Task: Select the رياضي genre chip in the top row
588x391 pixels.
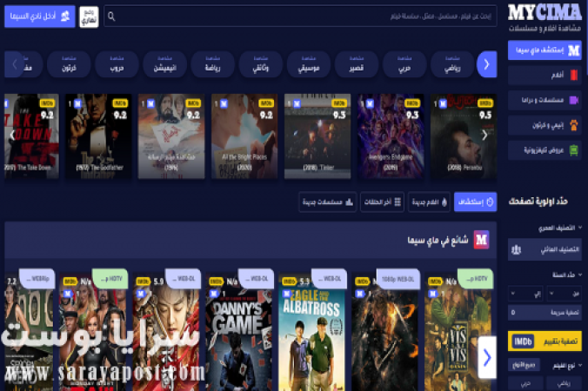Action: tap(452, 64)
